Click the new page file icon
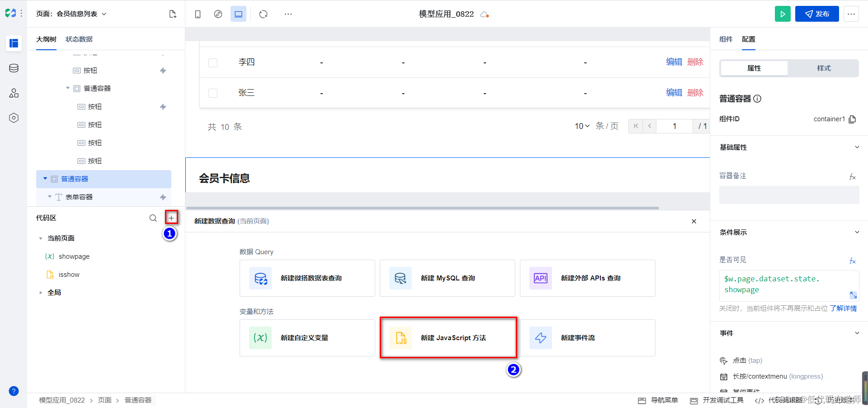The width and height of the screenshot is (868, 408). pyautogui.click(x=172, y=14)
